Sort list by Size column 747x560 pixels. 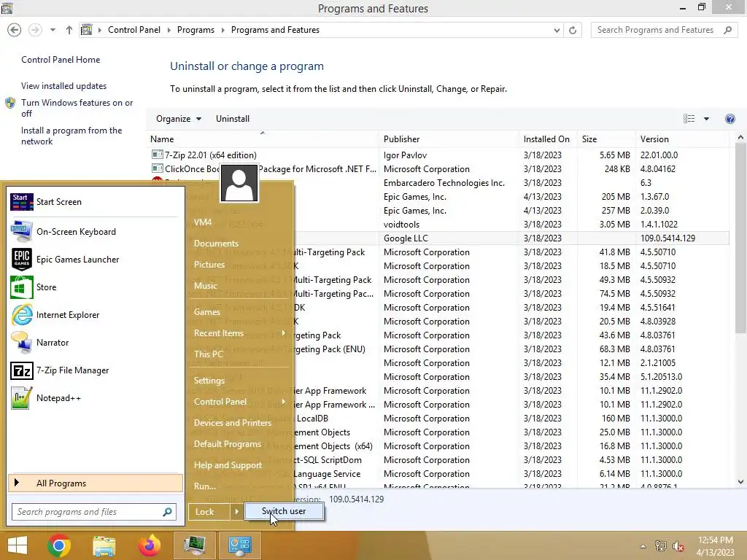606,139
